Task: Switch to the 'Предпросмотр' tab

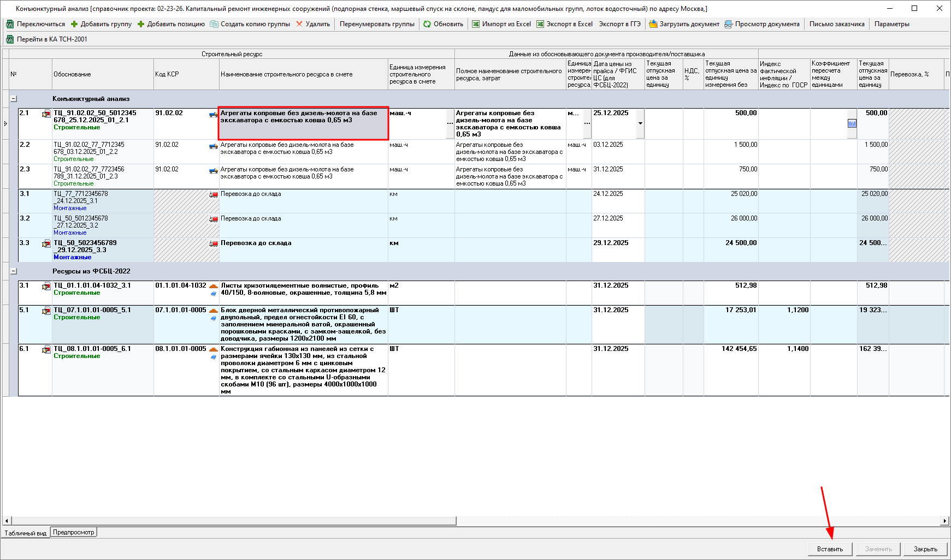Action: [x=74, y=532]
